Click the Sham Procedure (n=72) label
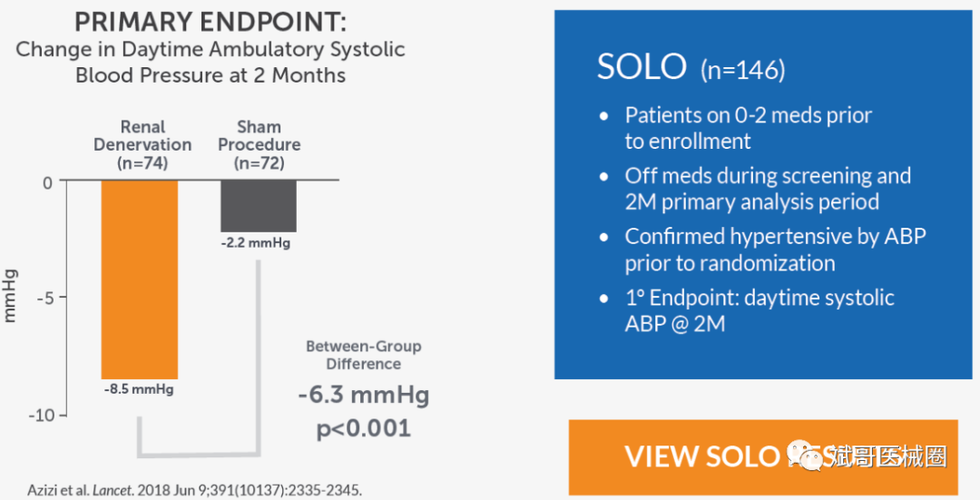 coord(259,144)
